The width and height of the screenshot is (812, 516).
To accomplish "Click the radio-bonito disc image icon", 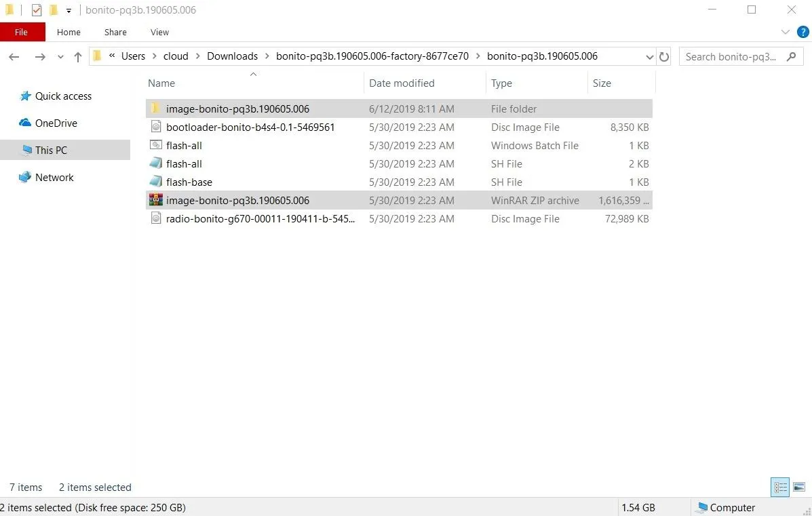I will point(156,218).
